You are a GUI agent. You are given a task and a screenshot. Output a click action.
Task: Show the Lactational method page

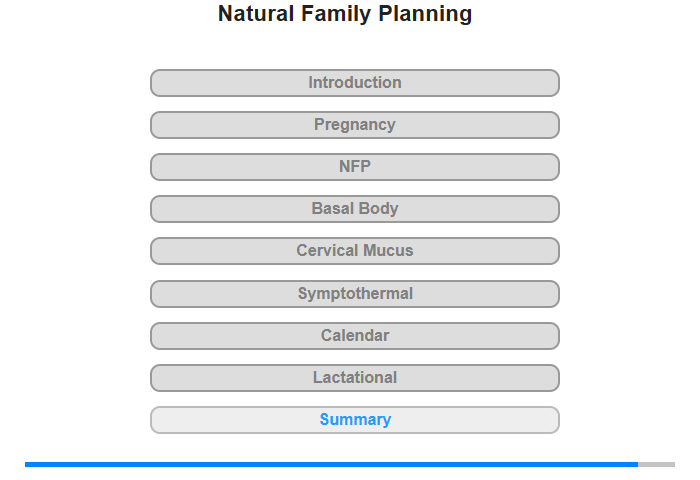click(x=355, y=378)
